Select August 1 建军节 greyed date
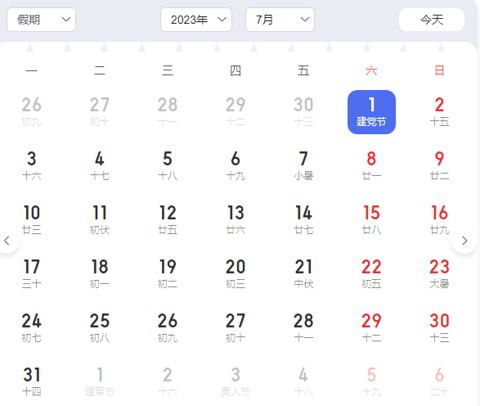480x406 pixels. click(100, 382)
